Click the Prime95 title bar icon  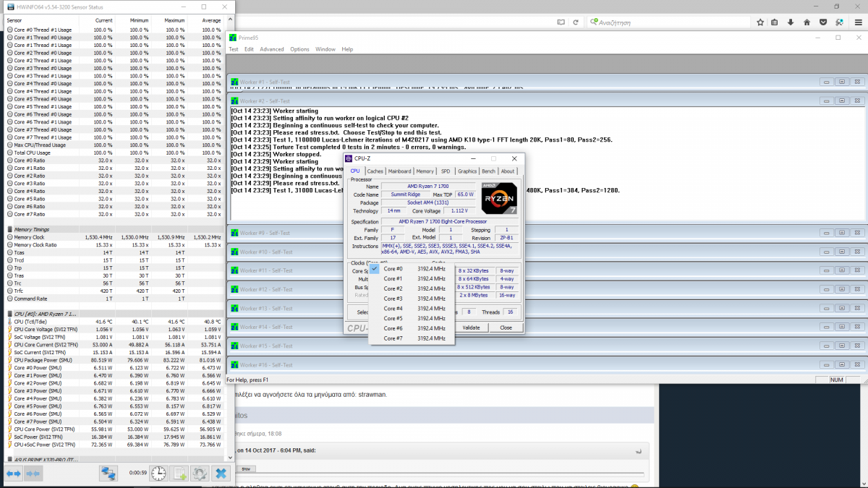click(232, 38)
